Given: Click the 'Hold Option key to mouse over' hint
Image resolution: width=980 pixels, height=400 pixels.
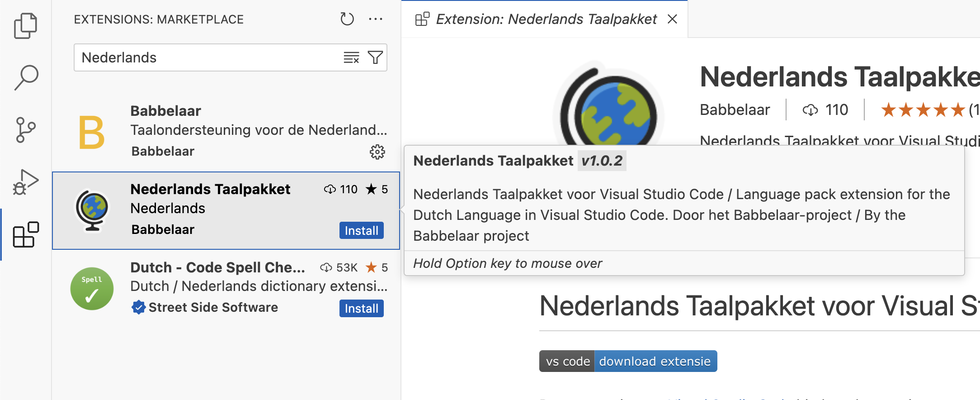Looking at the screenshot, I should point(508,263).
